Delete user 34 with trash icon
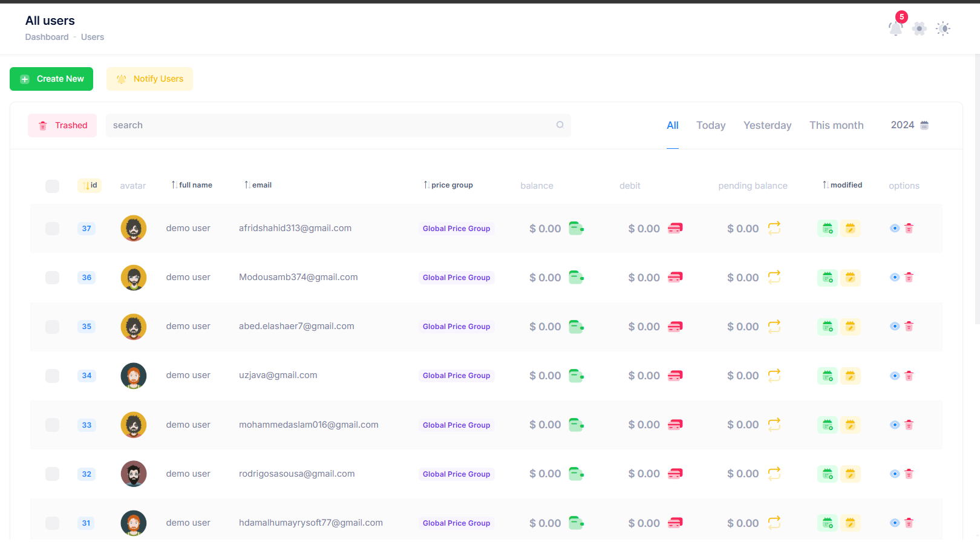This screenshot has width=980, height=542. (x=909, y=376)
